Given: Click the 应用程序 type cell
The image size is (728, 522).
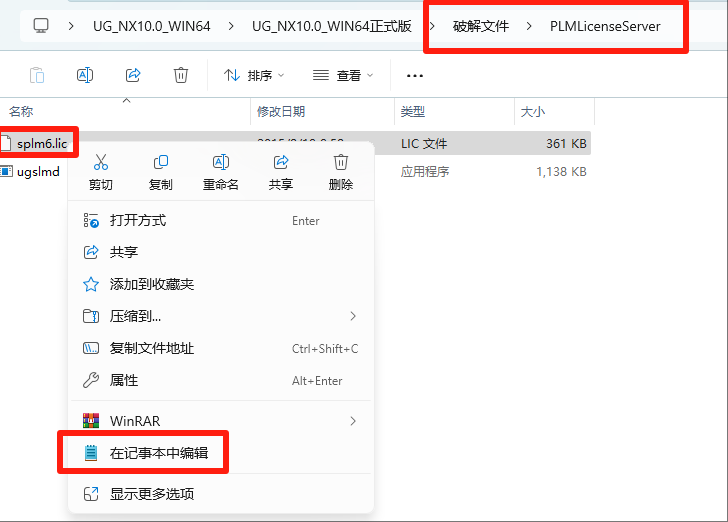Looking at the screenshot, I should click(425, 172).
